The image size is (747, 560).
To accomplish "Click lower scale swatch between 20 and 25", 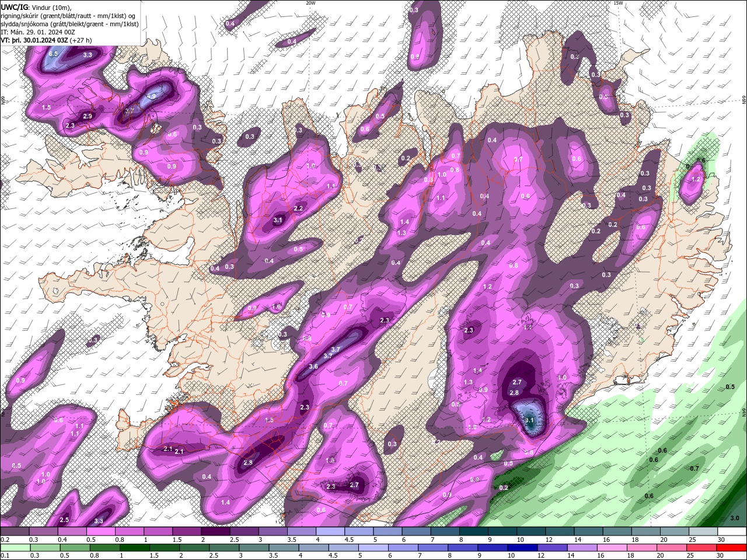I will coord(673,547).
